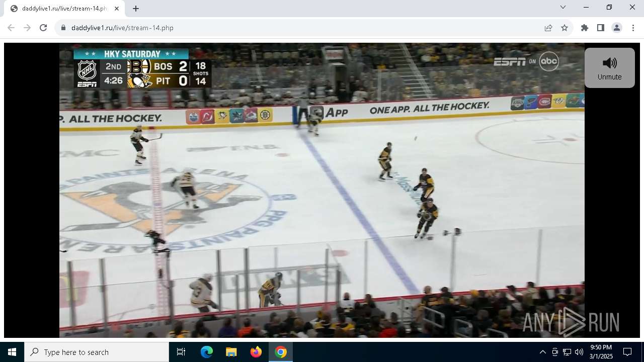Open a new browser tab

pyautogui.click(x=136, y=9)
